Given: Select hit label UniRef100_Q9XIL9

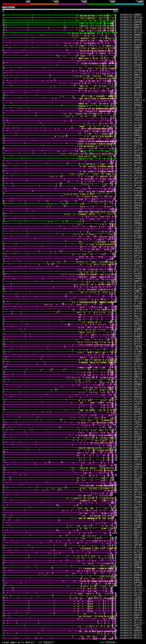Looking at the screenshot, I should tap(131, 52).
